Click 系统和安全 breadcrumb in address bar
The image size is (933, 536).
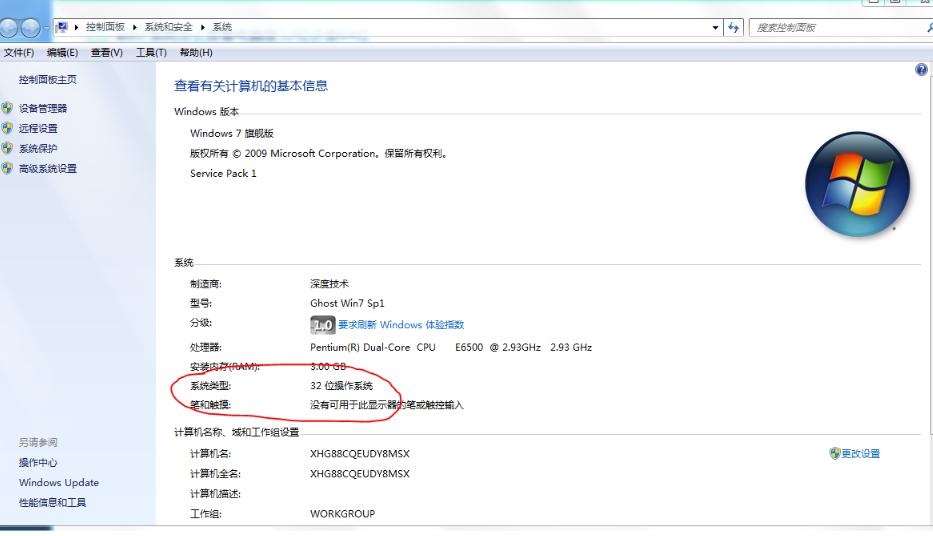168,27
